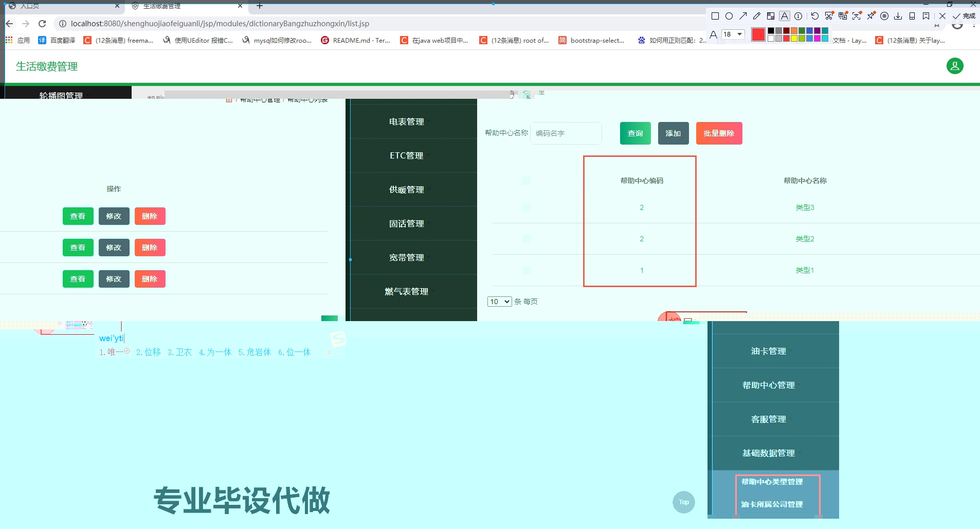The image size is (980, 529).
Task: Check the checkbox for row 类型1
Action: (x=527, y=270)
